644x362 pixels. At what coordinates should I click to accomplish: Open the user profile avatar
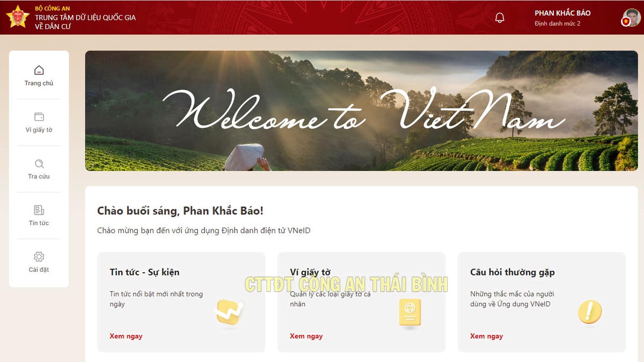(x=631, y=17)
